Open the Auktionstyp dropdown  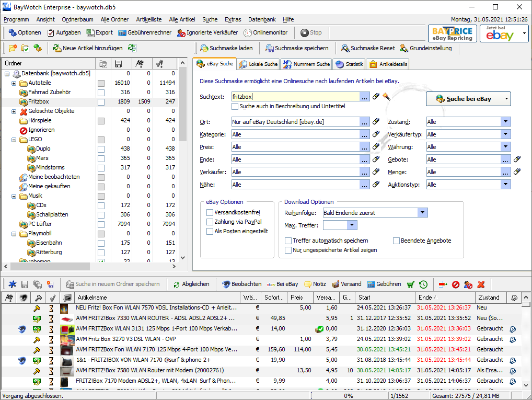(505, 185)
